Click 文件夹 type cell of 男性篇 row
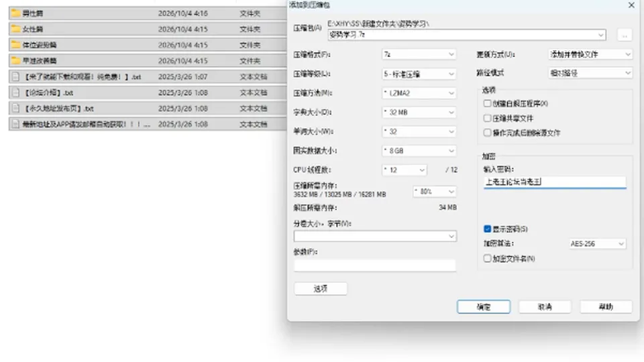The image size is (644, 362). [250, 13]
